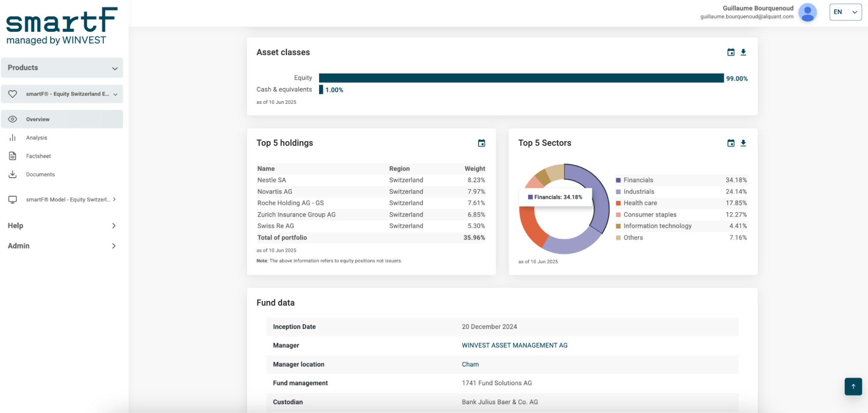Download Asset classes data
The width and height of the screenshot is (868, 413).
click(743, 52)
